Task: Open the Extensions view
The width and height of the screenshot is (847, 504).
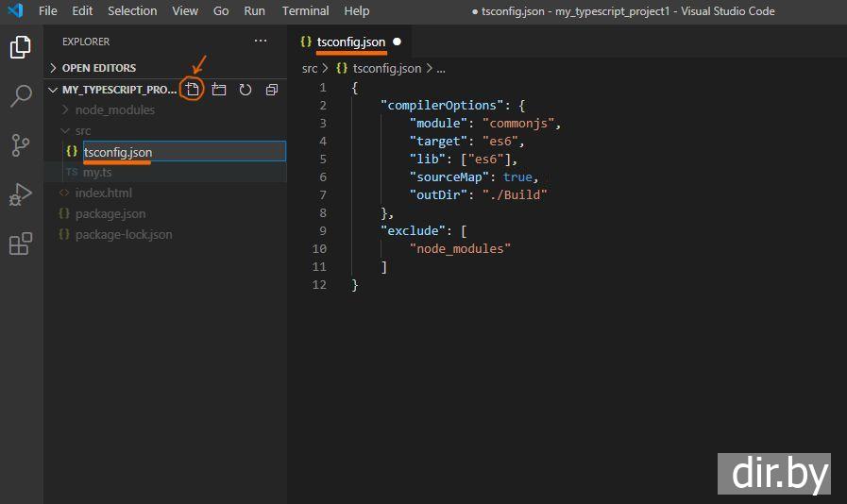Action: [20, 244]
